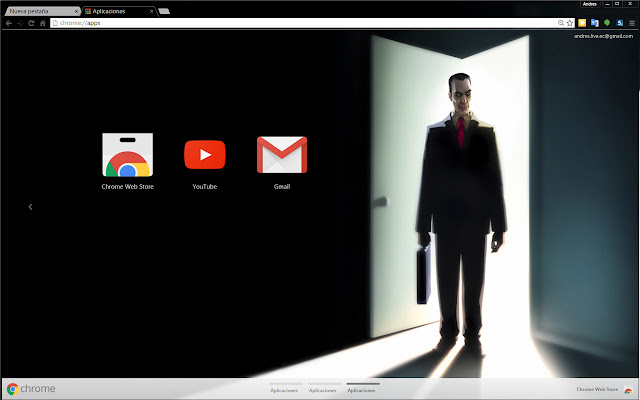Screen dimensions: 640x400
Task: Open the Chrome hamburger menu
Action: [x=632, y=23]
